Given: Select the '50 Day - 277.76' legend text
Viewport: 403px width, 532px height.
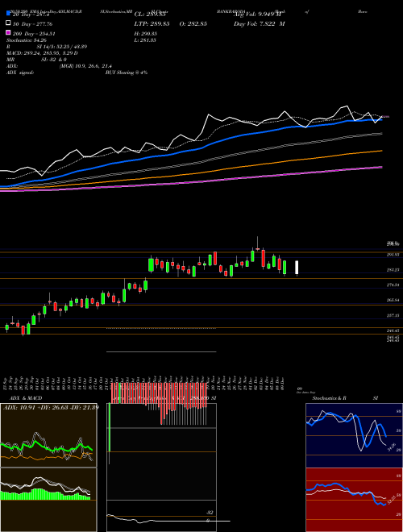Looking at the screenshot, I should [x=34, y=24].
